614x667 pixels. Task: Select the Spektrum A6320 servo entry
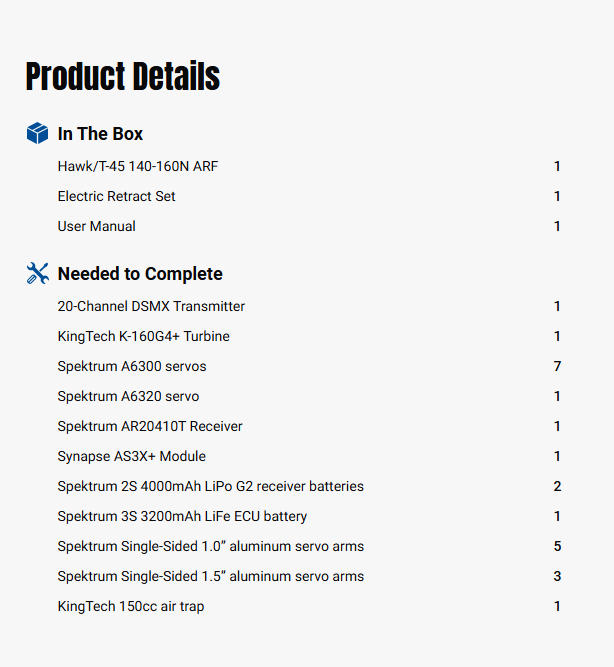click(x=128, y=396)
